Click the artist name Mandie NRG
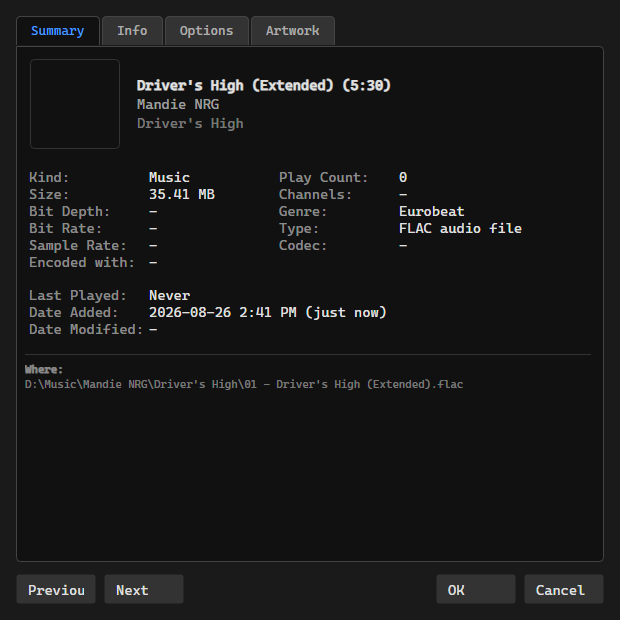 [x=178, y=104]
